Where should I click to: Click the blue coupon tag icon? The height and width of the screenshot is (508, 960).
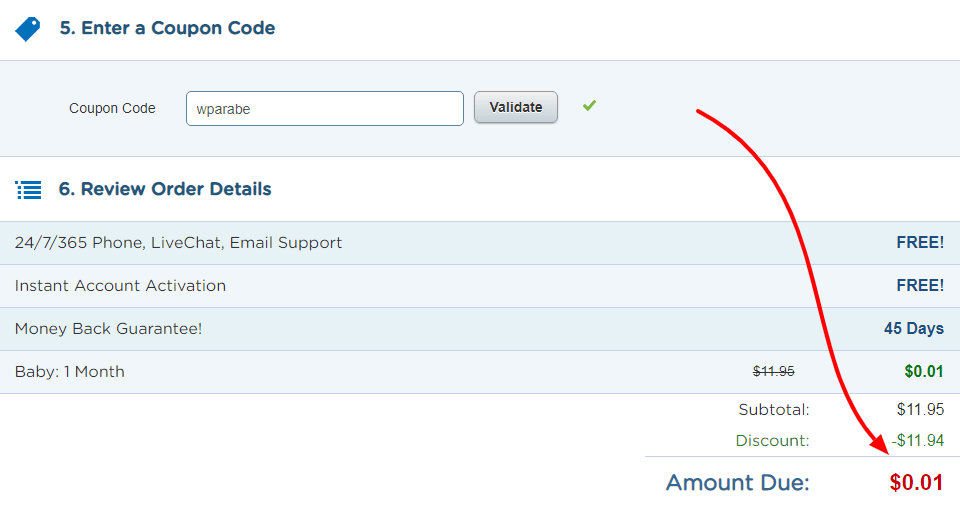tap(28, 29)
